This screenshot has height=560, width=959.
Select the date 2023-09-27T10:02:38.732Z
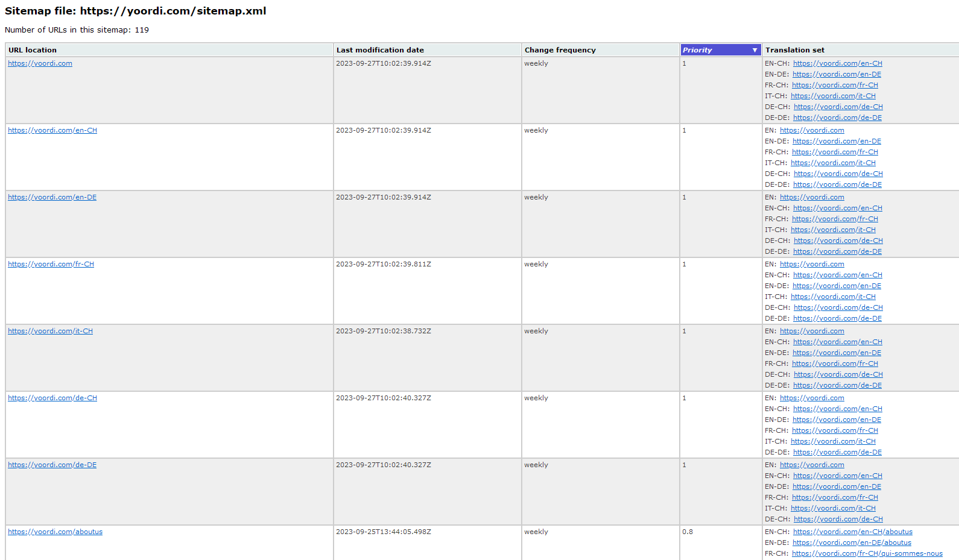pos(383,331)
